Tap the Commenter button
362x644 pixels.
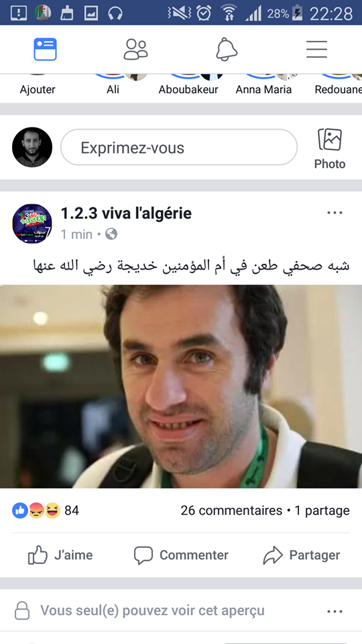click(181, 555)
